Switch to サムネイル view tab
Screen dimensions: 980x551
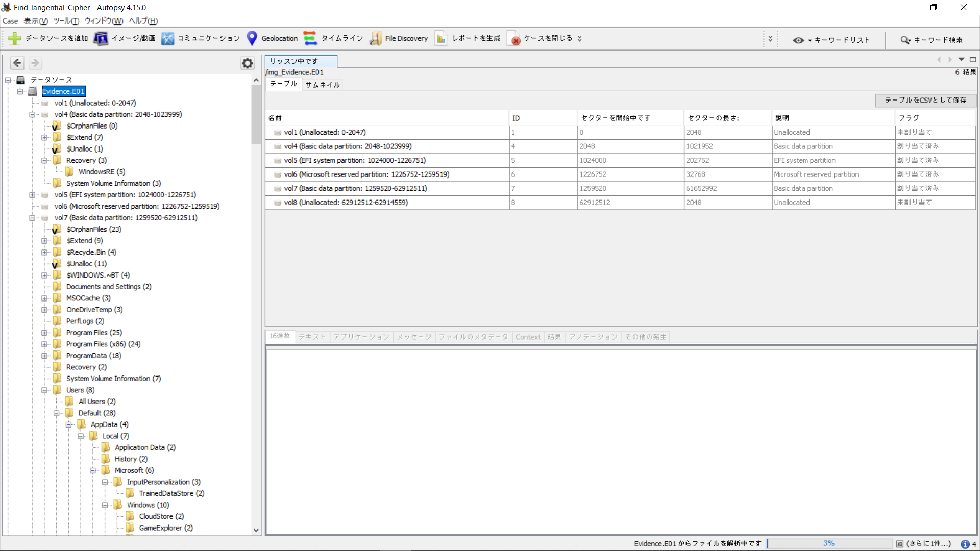coord(323,84)
